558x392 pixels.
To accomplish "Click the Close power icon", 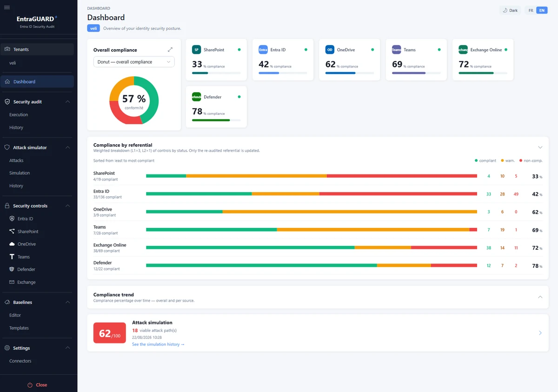I will point(30,385).
